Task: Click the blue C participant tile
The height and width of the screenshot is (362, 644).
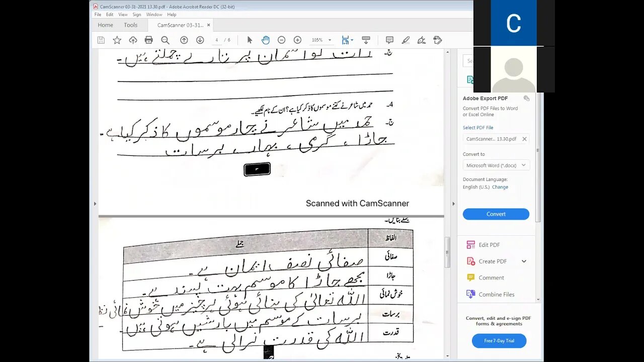Action: coord(514,23)
